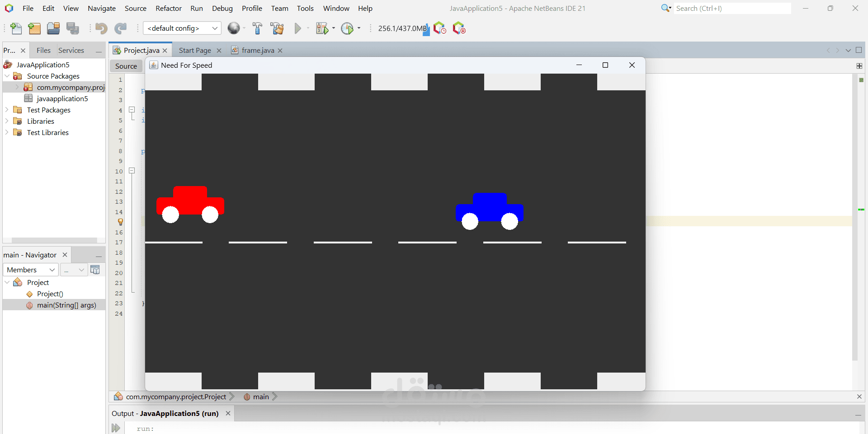This screenshot has width=868, height=434.
Task: Open the Profile Project dropdown arrow
Action: point(359,28)
